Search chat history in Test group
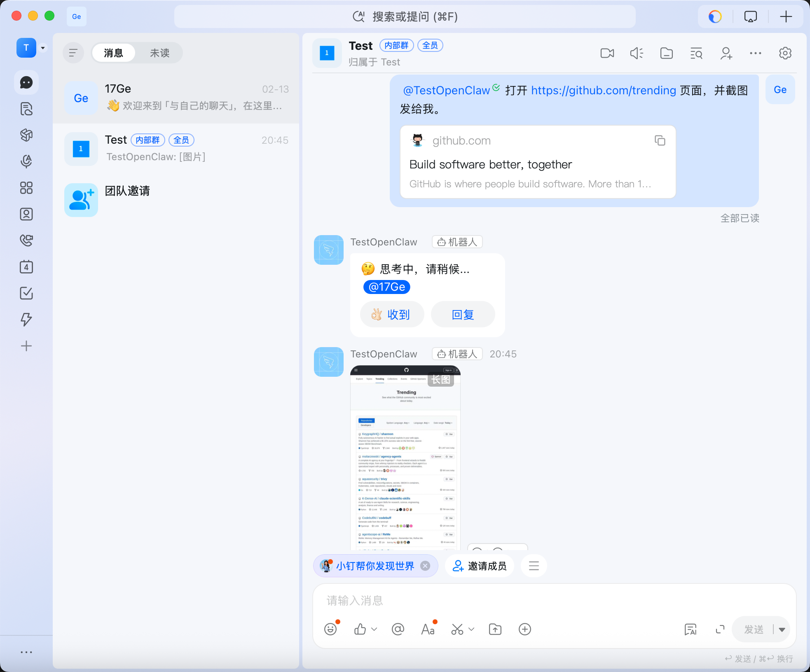The image size is (810, 672). (x=696, y=54)
